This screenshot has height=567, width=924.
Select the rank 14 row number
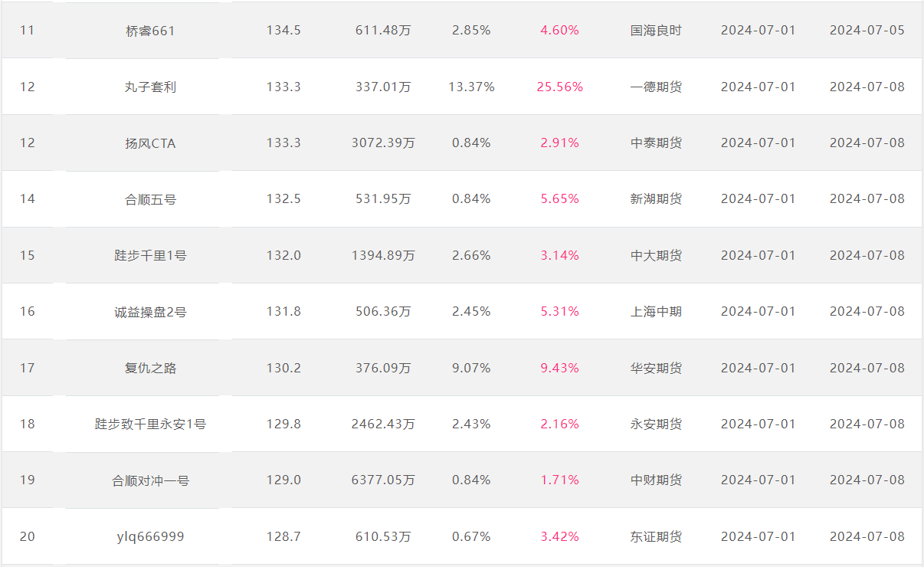pos(28,199)
